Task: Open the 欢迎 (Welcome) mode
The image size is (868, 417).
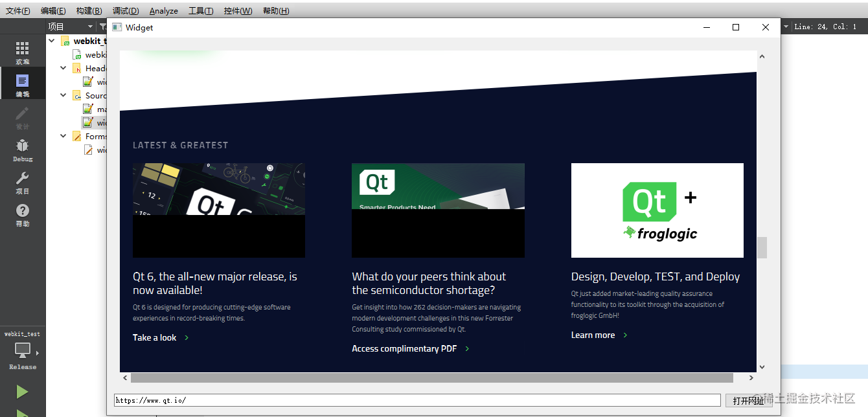Action: click(x=23, y=52)
